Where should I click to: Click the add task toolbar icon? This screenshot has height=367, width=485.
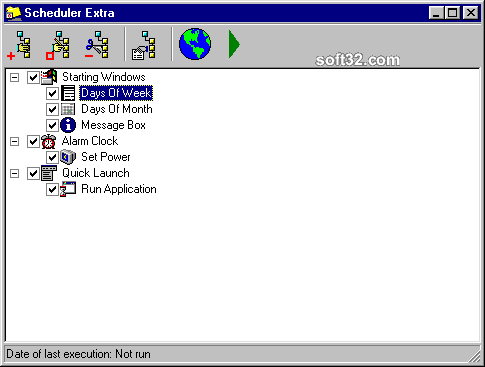pyautogui.click(x=19, y=45)
